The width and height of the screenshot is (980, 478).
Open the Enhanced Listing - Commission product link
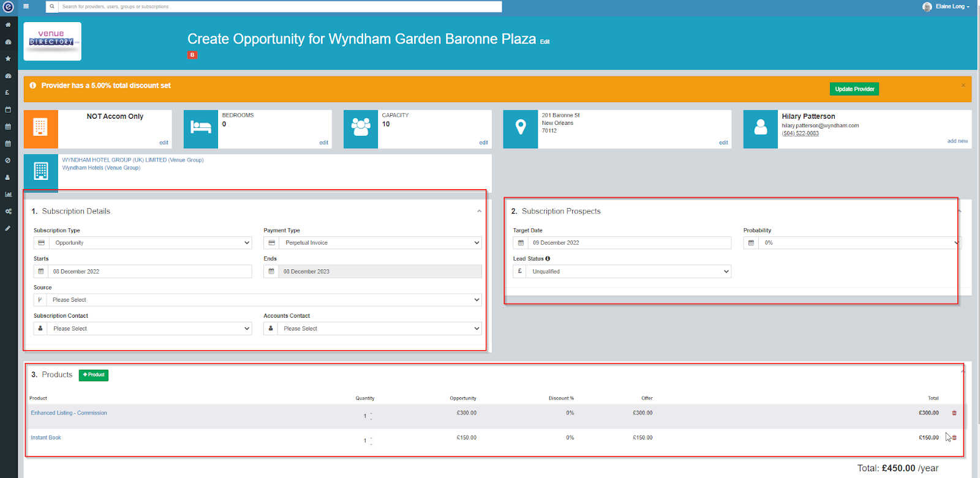click(69, 413)
